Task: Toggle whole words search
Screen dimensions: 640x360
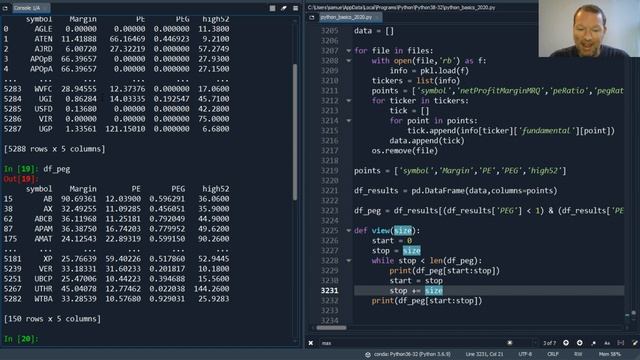Action: [x=621, y=343]
